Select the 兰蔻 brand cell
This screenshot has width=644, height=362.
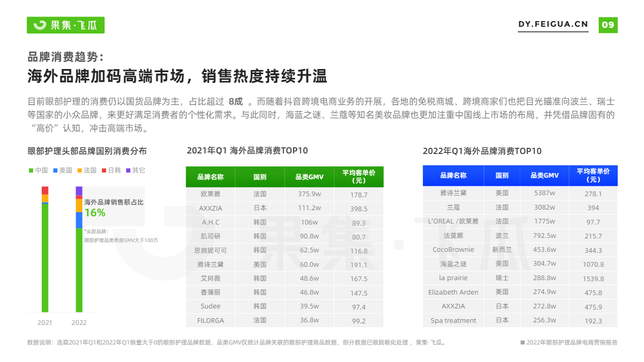click(453, 207)
